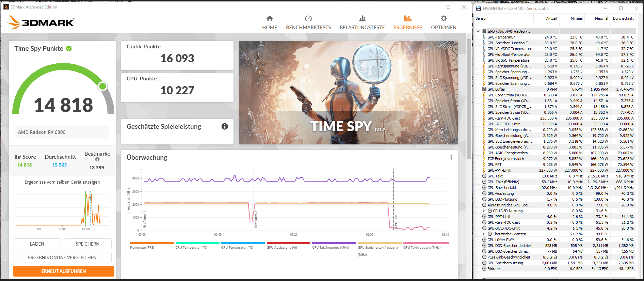Click the GPU-Hot-Spot-Temperatur thermometer icon
The image size is (644, 281).
tap(484, 54)
